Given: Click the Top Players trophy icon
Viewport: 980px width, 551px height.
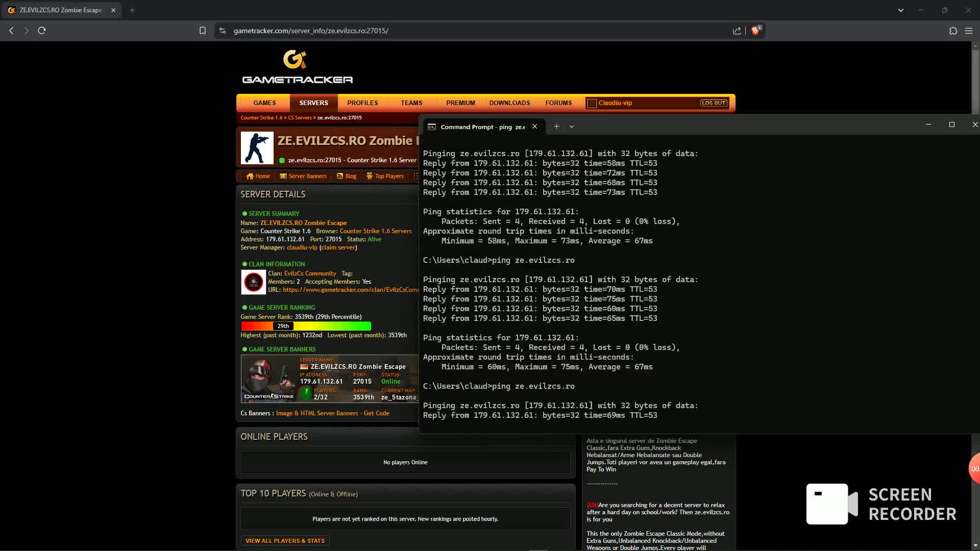Looking at the screenshot, I should [x=370, y=176].
